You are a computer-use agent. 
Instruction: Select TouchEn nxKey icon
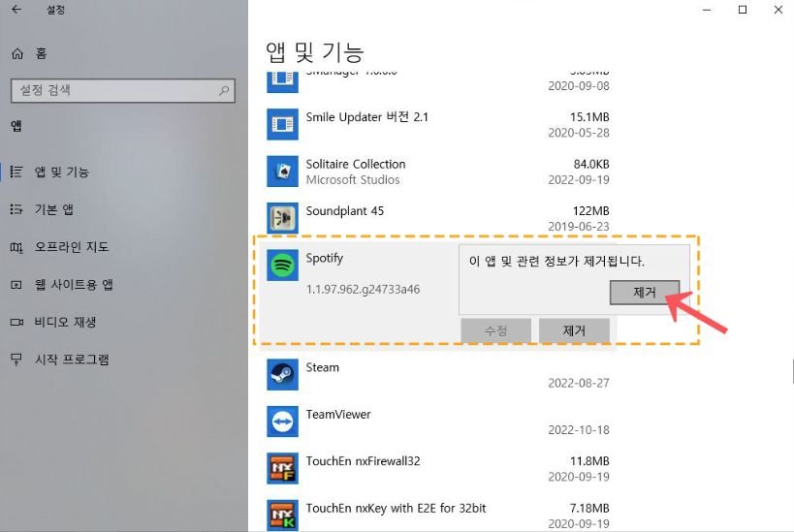pos(282,516)
